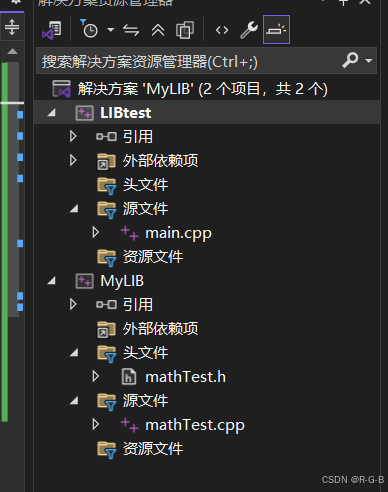Click the MyLIB project C++ icon
Viewport: 388px width, 492px height.
[84, 281]
